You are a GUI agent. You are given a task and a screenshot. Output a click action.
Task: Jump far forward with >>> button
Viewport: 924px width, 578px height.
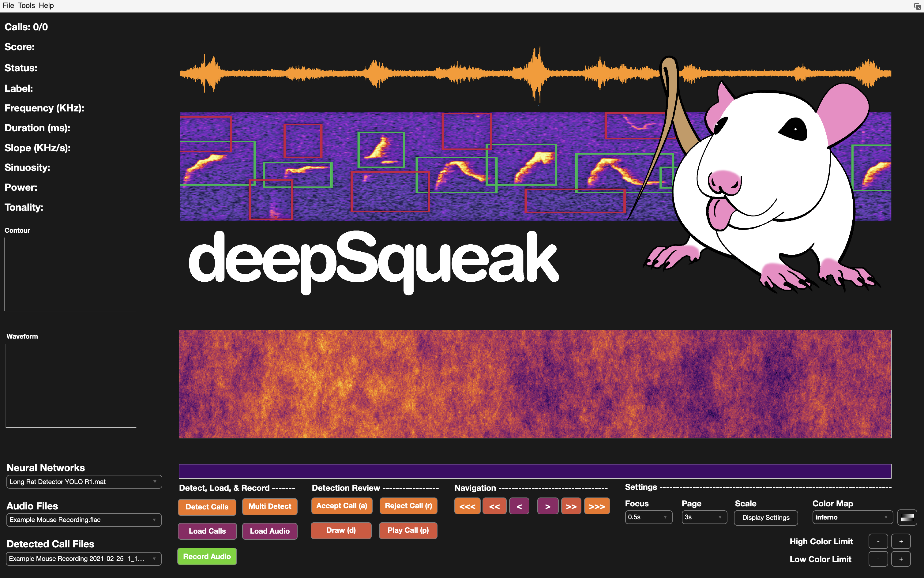click(597, 506)
